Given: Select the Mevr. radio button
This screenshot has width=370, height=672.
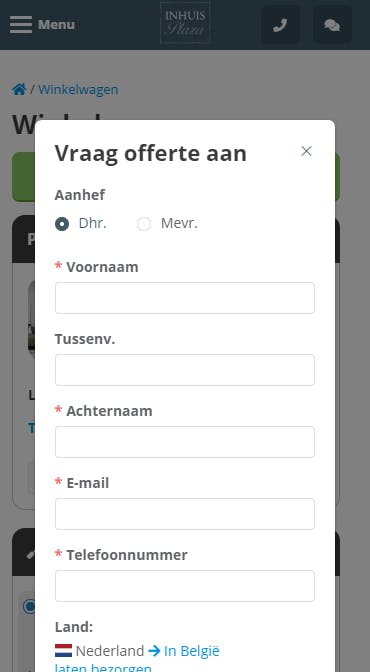Looking at the screenshot, I should (144, 224).
